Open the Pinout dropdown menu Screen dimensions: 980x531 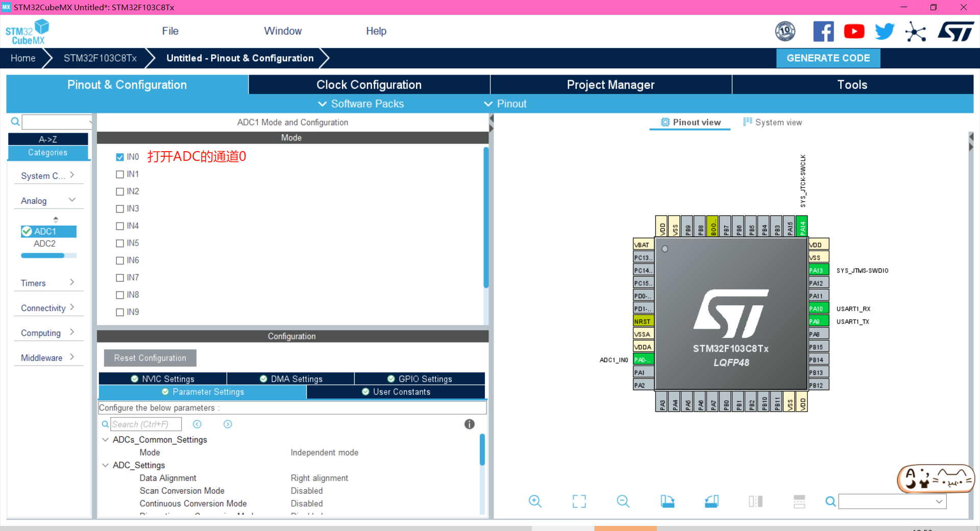505,104
